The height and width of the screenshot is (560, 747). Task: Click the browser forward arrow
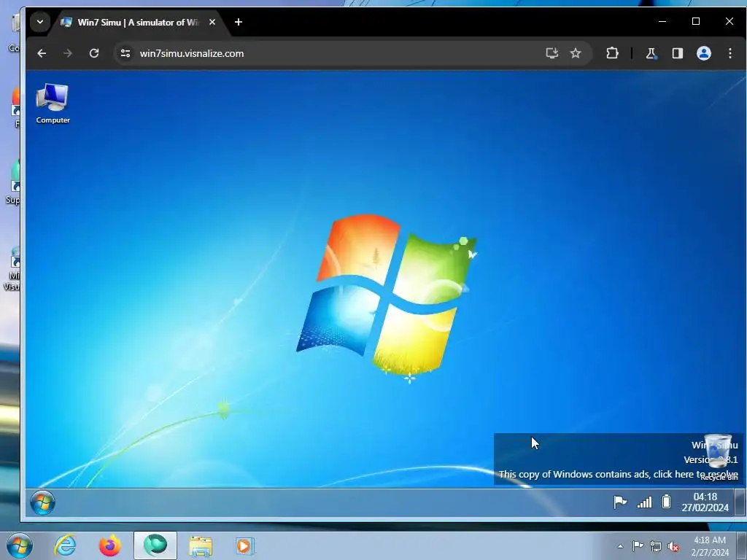tap(68, 53)
